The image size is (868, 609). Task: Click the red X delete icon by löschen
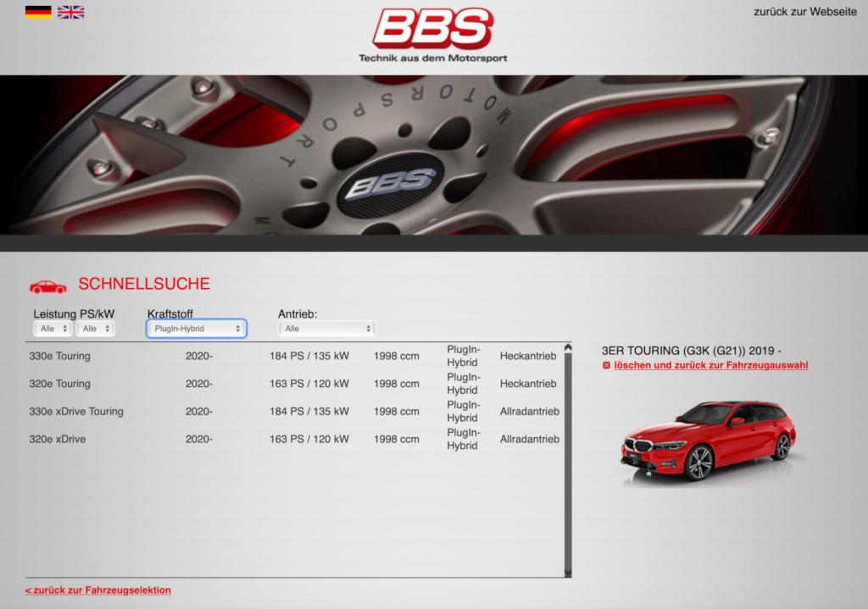coord(606,365)
